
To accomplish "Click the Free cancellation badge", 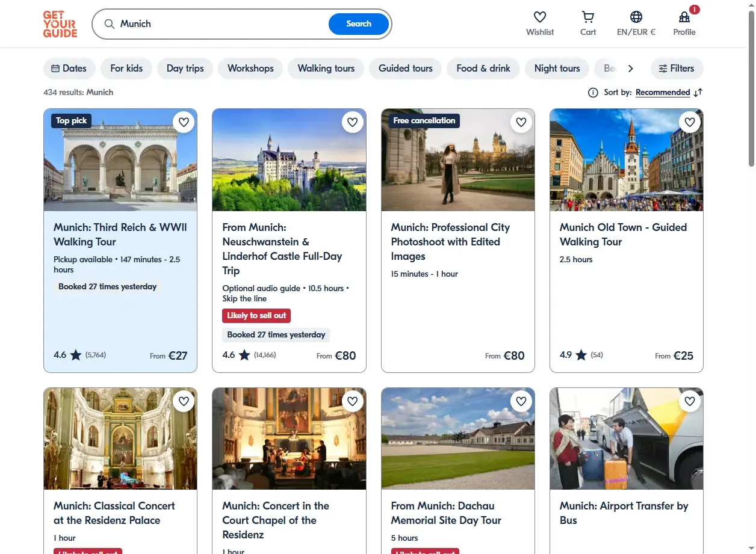I will pos(424,121).
